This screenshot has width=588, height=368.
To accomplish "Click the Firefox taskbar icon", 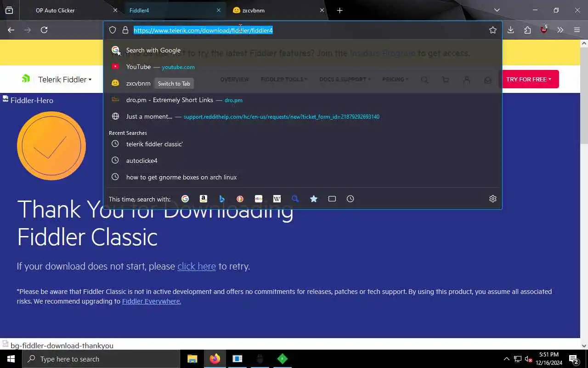I will pyautogui.click(x=215, y=359).
